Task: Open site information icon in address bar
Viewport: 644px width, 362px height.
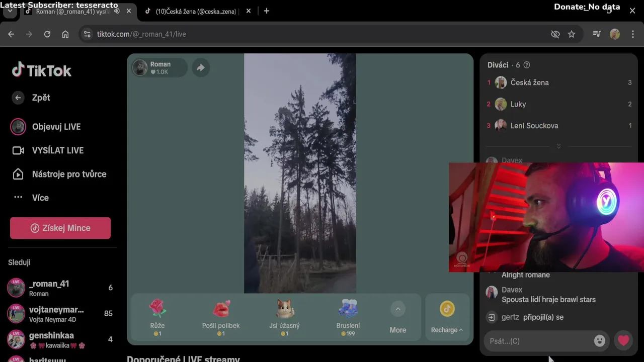Action: 87,34
